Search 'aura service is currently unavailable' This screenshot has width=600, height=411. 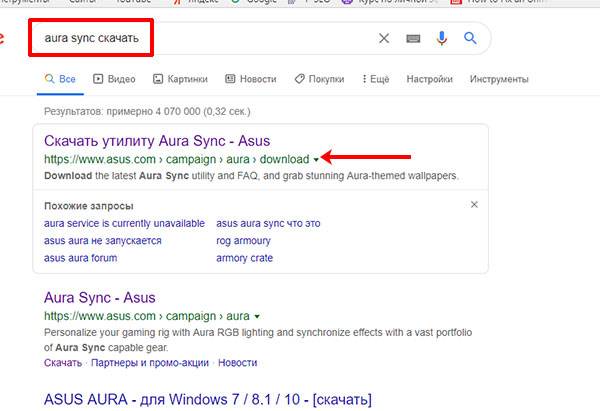coord(124,223)
